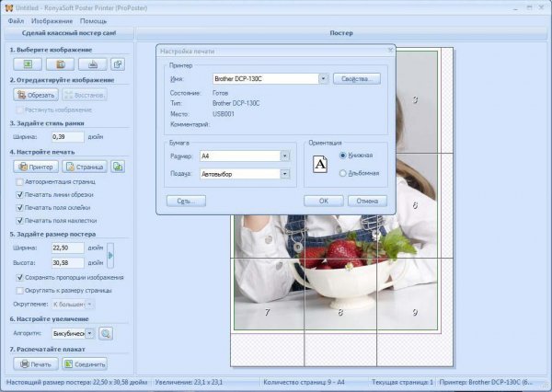Open the paper Размер A4 dropdown
The image size is (552, 392).
284,156
